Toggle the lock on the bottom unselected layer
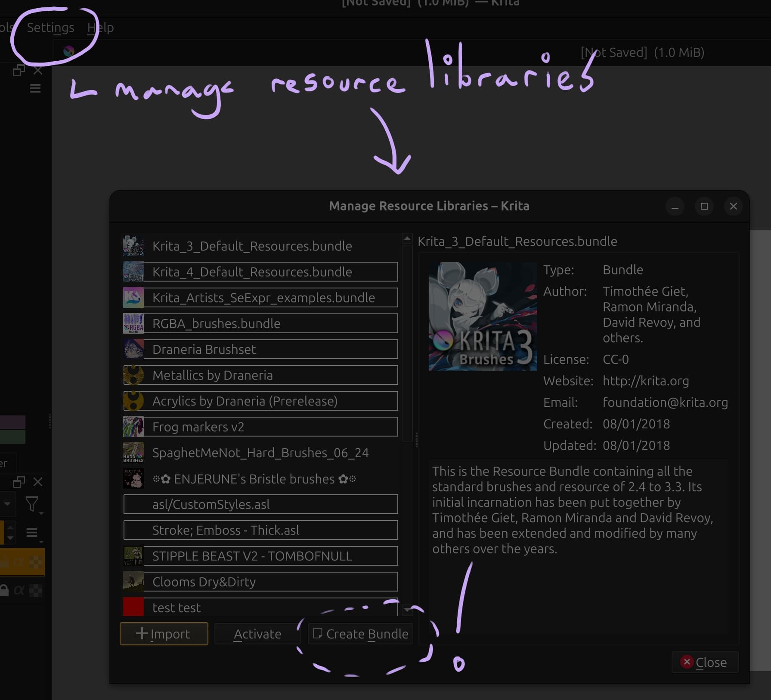Screen dimensions: 771x700 [4, 590]
